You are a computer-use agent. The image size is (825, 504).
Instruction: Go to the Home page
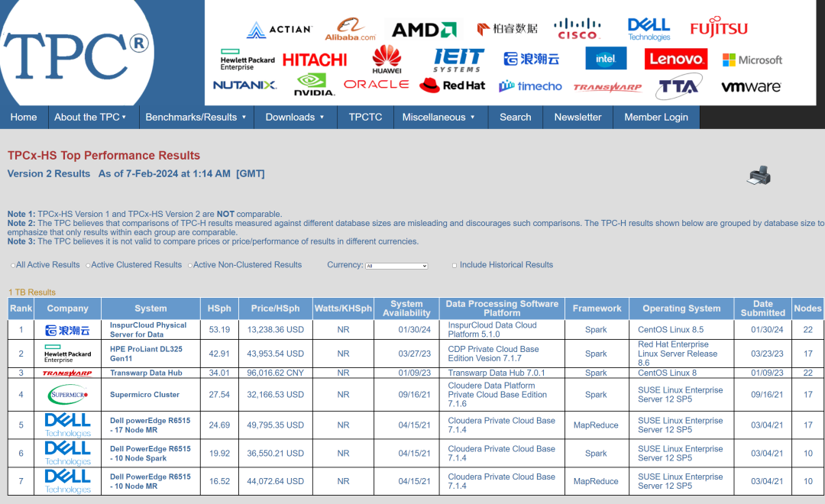[24, 117]
